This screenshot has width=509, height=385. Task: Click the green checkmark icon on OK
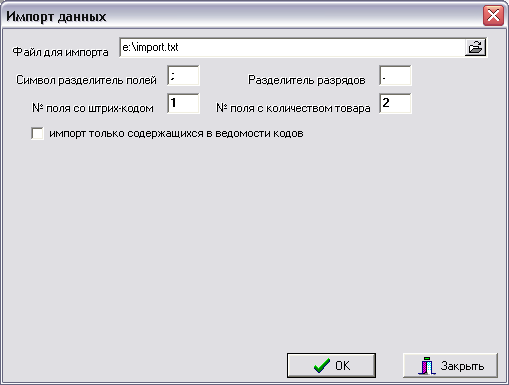pyautogui.click(x=322, y=366)
